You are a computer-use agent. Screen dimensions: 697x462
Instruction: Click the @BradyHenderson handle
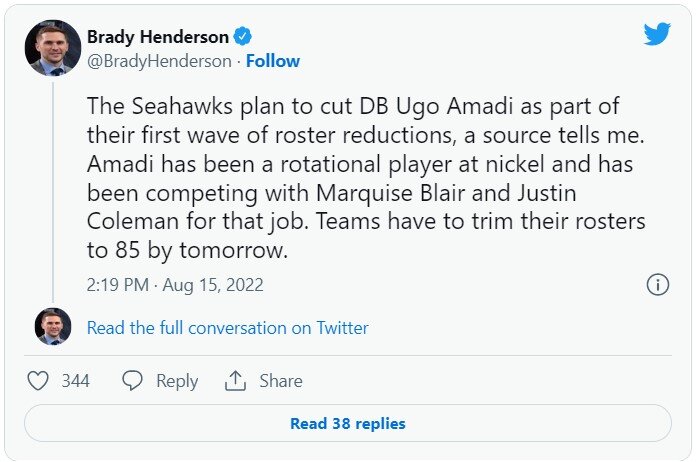click(x=160, y=61)
